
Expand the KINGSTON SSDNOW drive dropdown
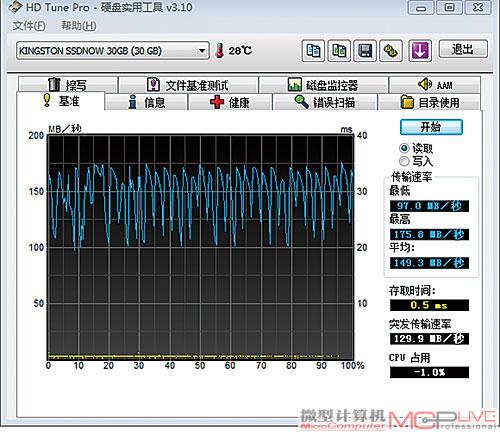point(202,51)
